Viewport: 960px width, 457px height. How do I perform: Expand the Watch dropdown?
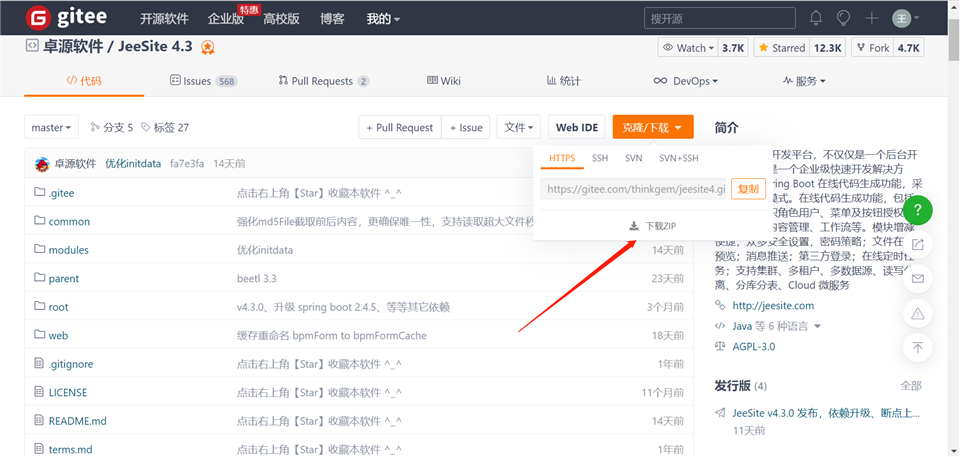click(x=689, y=48)
